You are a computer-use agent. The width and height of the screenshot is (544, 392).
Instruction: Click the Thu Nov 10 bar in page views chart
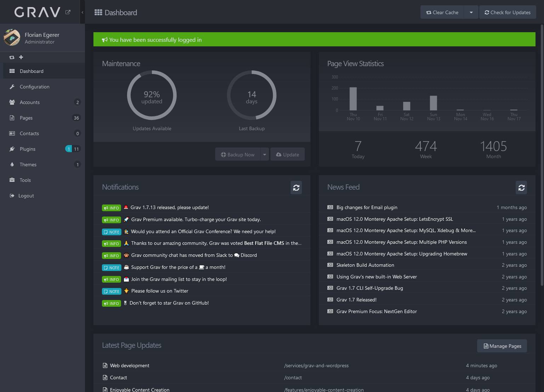(x=353, y=99)
